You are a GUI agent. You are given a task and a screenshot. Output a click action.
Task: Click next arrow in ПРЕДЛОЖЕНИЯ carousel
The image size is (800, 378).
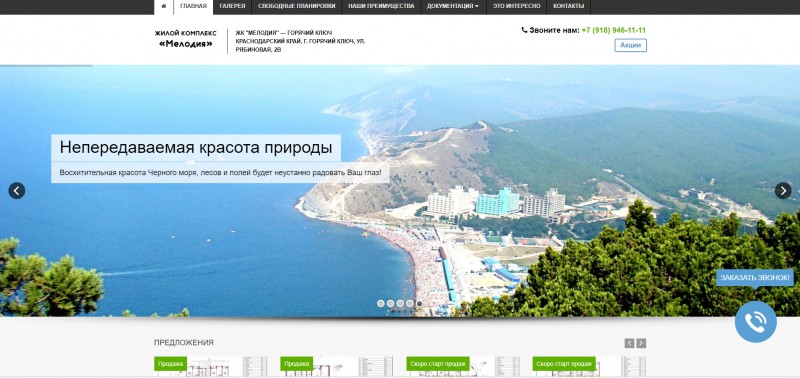point(641,343)
